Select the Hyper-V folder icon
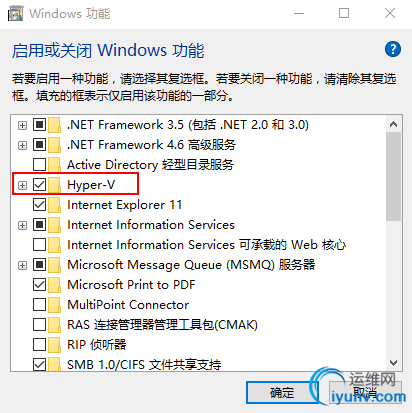 coord(55,185)
